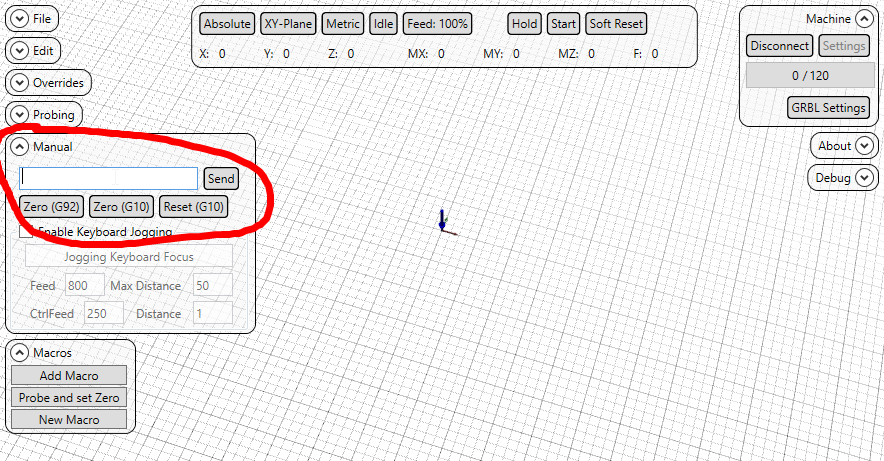Click the MX: 0 machine position readout
The width and height of the screenshot is (884, 461).
pyautogui.click(x=426, y=54)
